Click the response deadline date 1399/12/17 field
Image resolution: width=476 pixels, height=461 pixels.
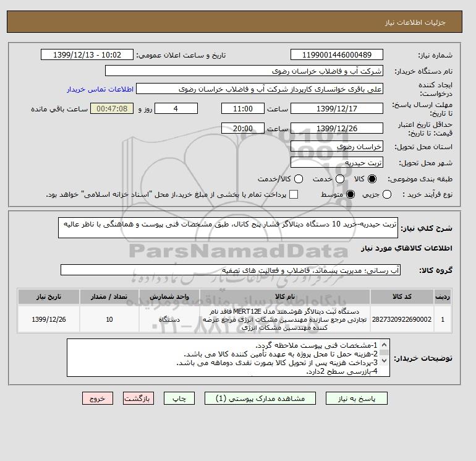(x=337, y=108)
